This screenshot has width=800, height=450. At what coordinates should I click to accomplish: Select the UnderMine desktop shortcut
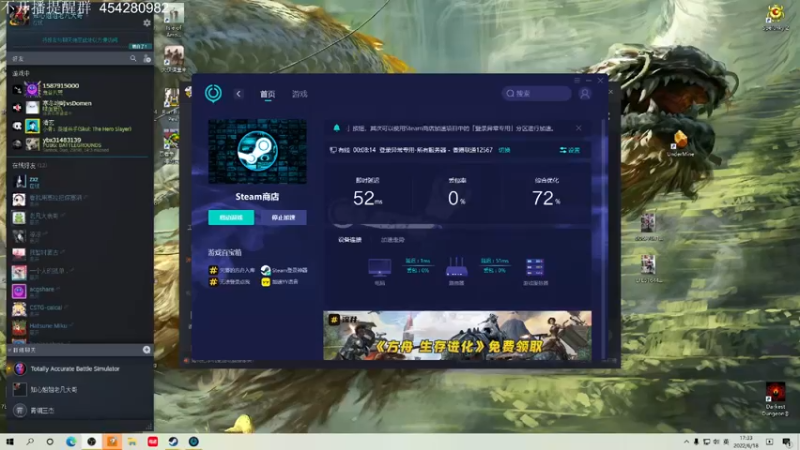tap(681, 143)
